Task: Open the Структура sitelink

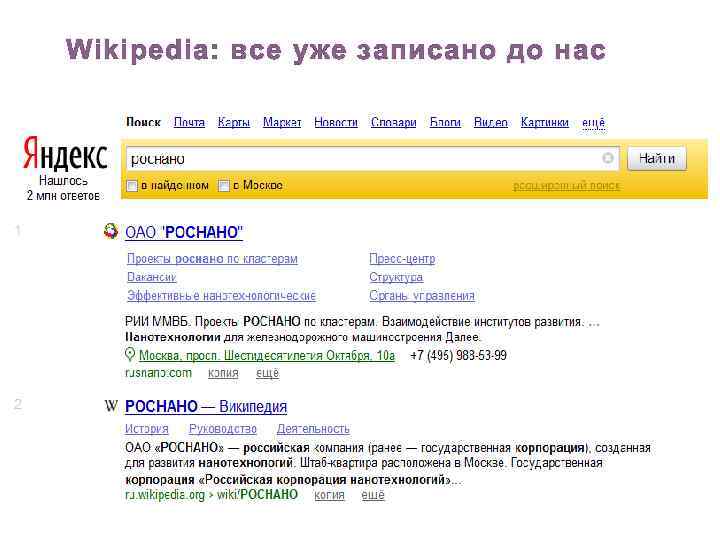Action: pos(396,277)
